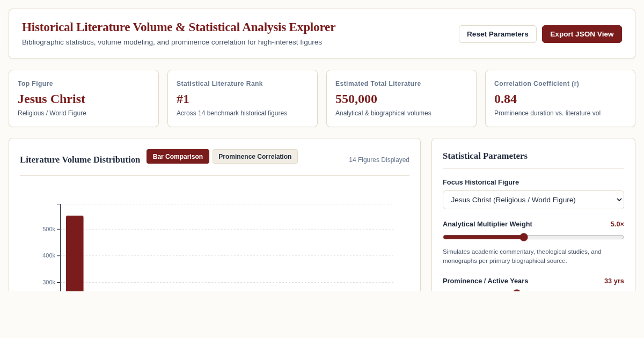Click 'Across 14 benchmark historical figures' text

coord(232,113)
